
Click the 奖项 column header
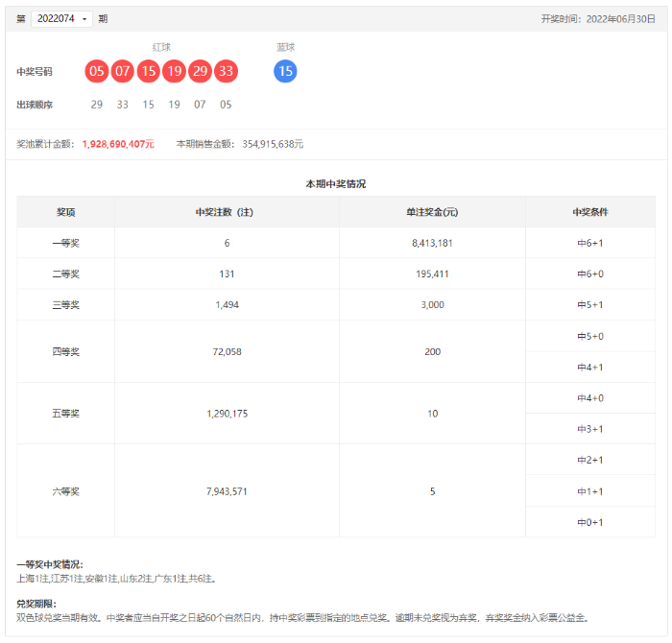[x=65, y=212]
